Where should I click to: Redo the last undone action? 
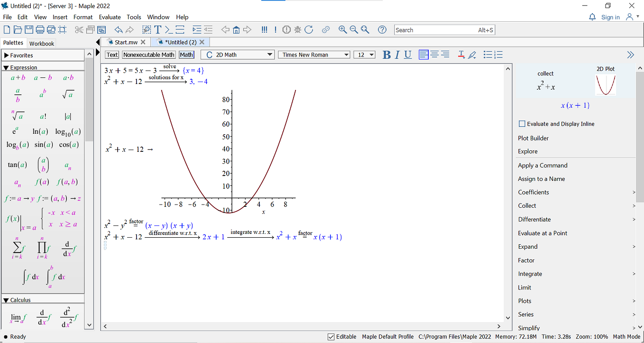point(129,30)
